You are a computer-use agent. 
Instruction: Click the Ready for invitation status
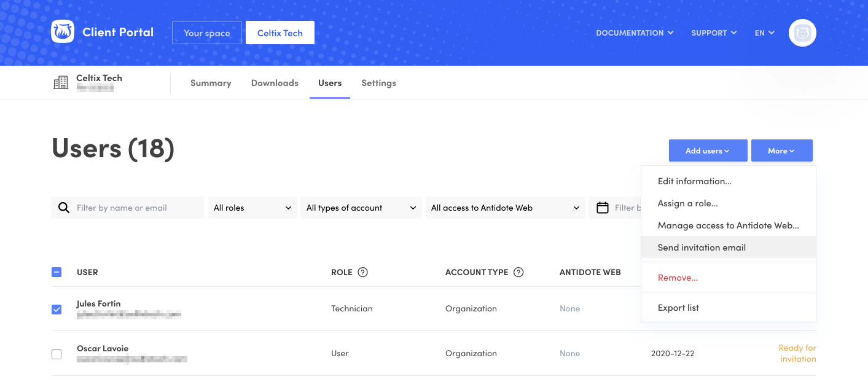coord(797,353)
